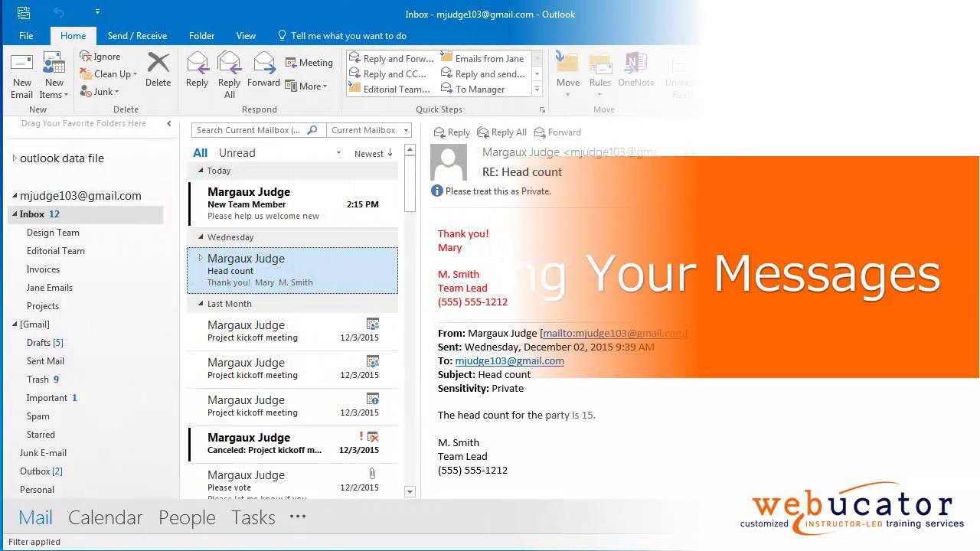Click the Delete message icon
Screen dimensions: 980x551
point(158,64)
